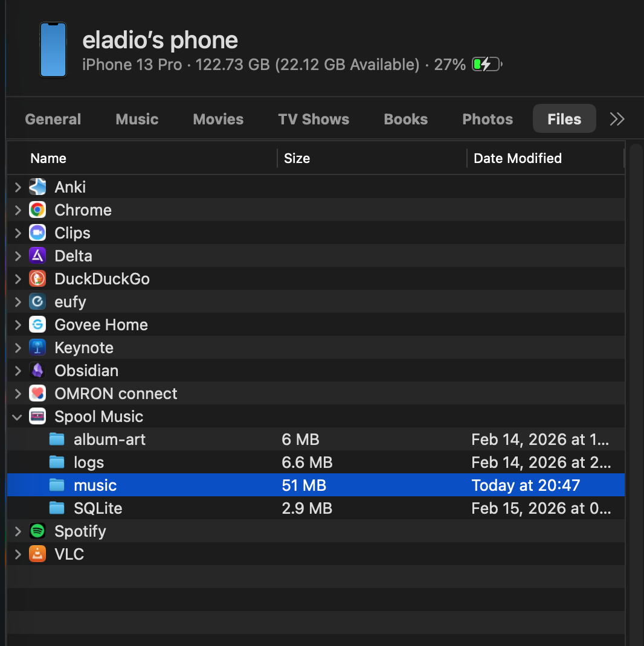
Task: Click the 'DuckDuckGo' app name
Action: tap(102, 279)
